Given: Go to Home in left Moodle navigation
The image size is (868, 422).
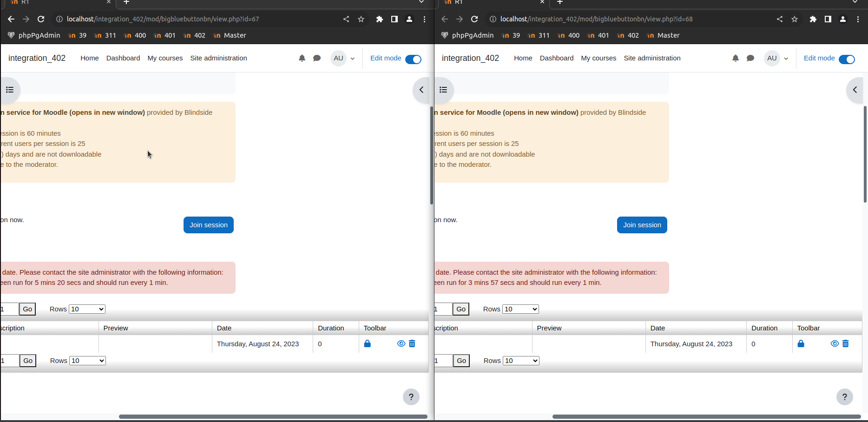Looking at the screenshot, I should (x=90, y=58).
